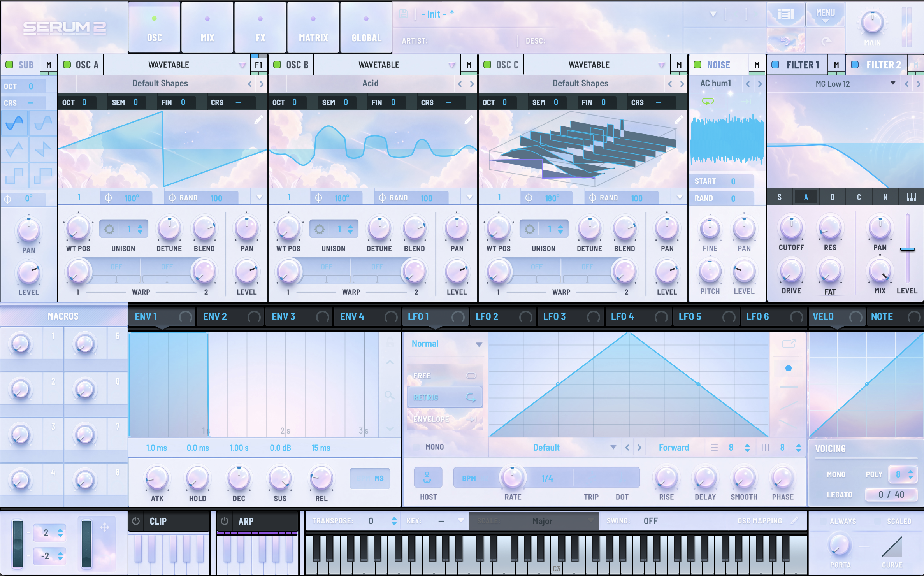
Task: Go to next noise sample
Action: click(760, 84)
